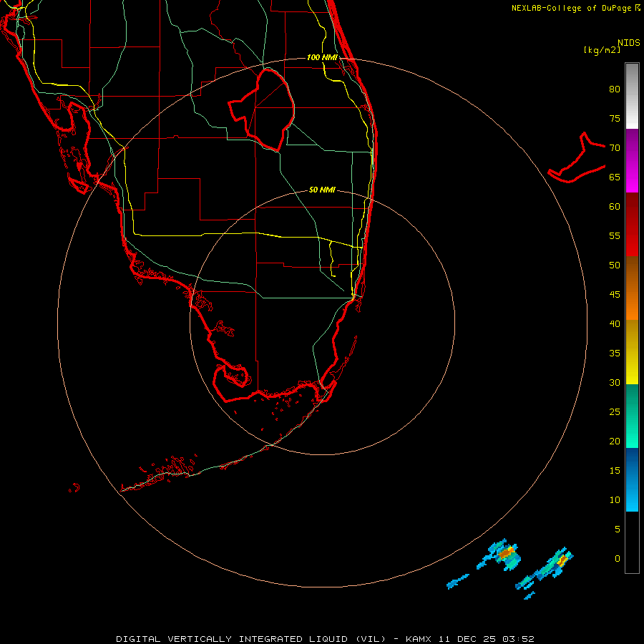The width and height of the screenshot is (644, 644).
Task: Click the NIDS label above the color scale
Action: coord(629,43)
